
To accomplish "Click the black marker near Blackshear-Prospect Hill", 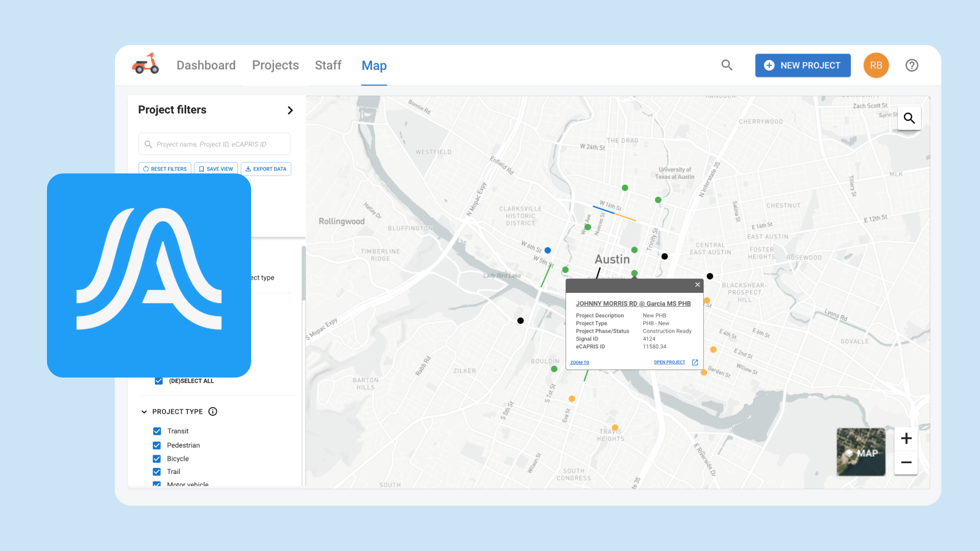I will coord(710,277).
